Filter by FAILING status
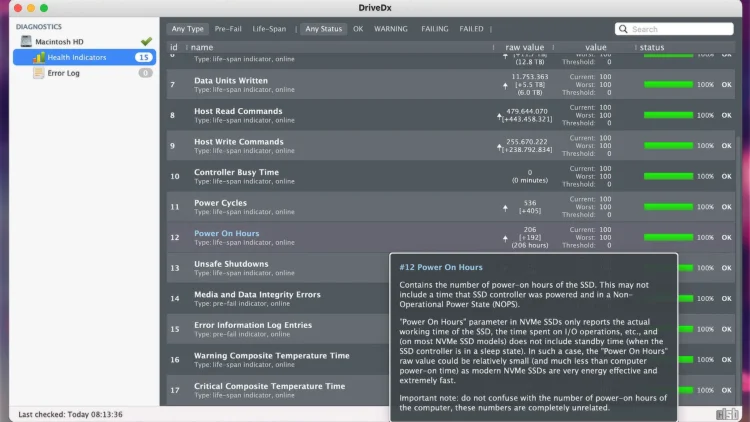The width and height of the screenshot is (750, 422). [x=434, y=29]
